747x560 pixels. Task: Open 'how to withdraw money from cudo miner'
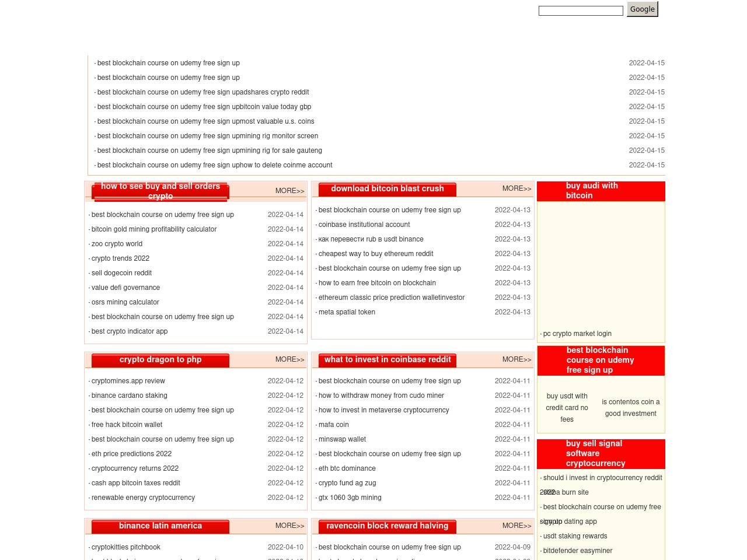[x=381, y=395]
